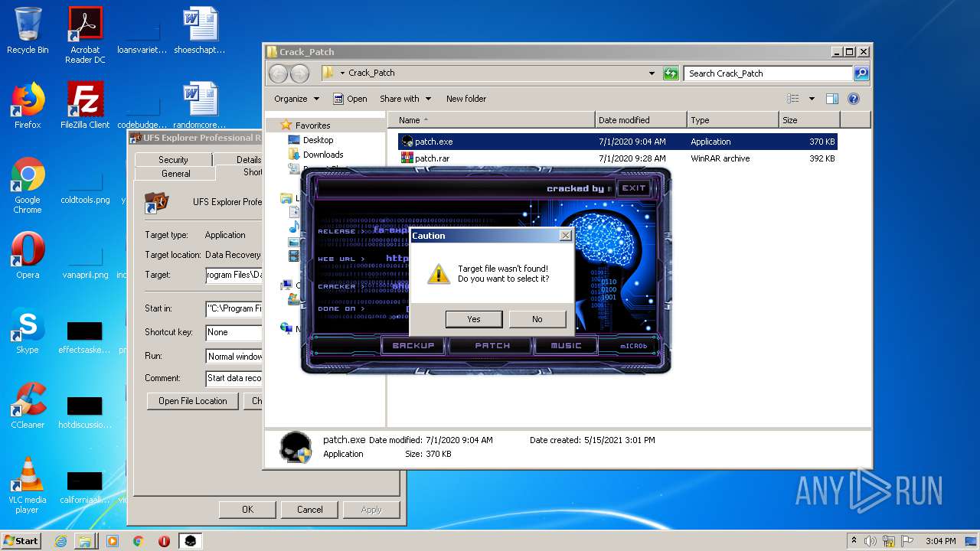Open CCleaner desktop shortcut

pyautogui.click(x=28, y=406)
